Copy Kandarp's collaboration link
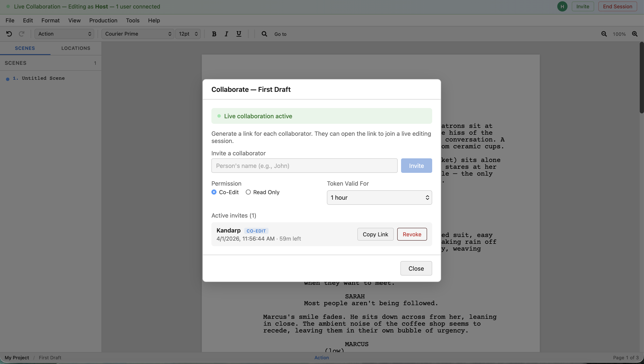The image size is (644, 364). 375,234
